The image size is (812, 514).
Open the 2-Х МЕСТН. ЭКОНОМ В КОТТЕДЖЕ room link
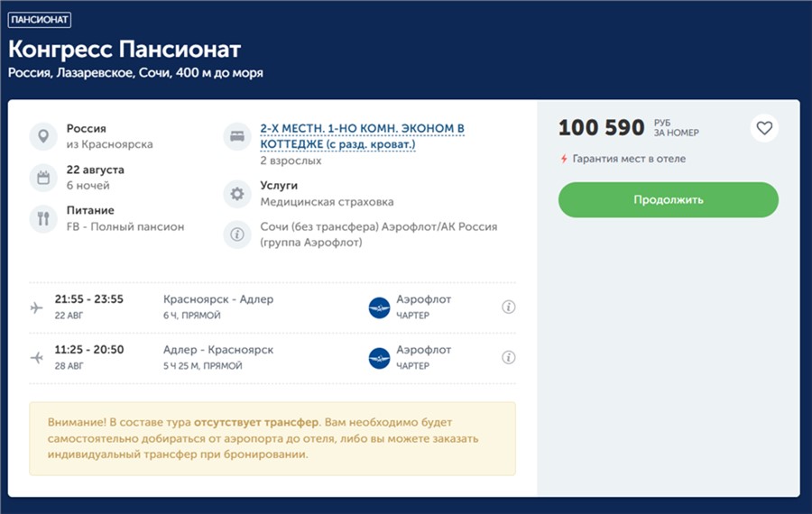(362, 136)
